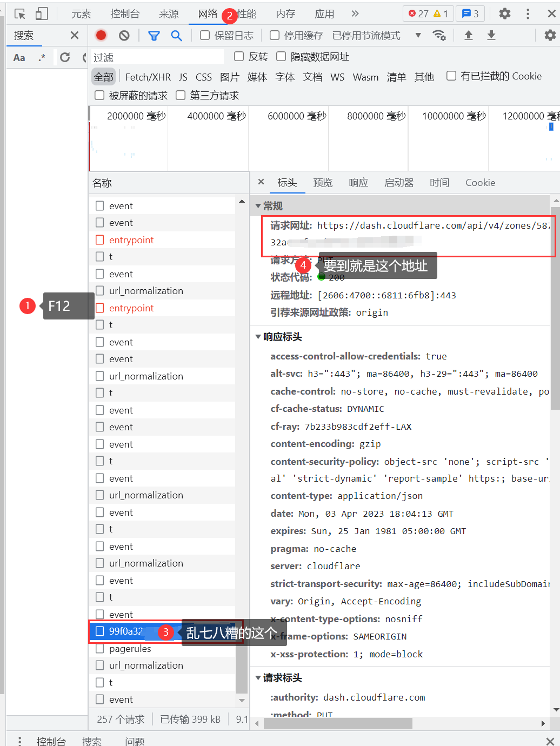Select the pagerules request in the list

pyautogui.click(x=130, y=649)
